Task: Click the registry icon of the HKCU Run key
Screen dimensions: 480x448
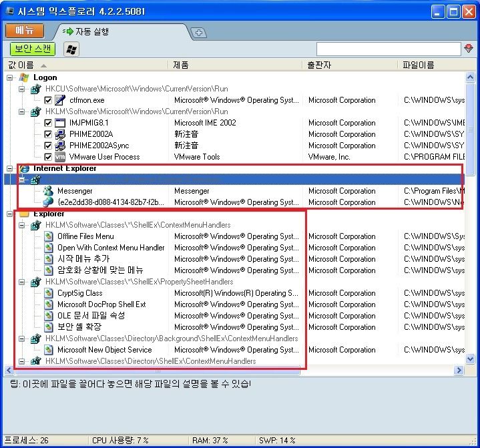Action: click(36, 89)
